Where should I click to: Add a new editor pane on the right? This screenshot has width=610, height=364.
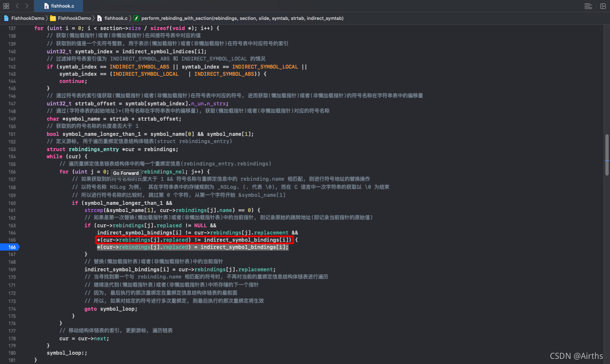point(603,6)
